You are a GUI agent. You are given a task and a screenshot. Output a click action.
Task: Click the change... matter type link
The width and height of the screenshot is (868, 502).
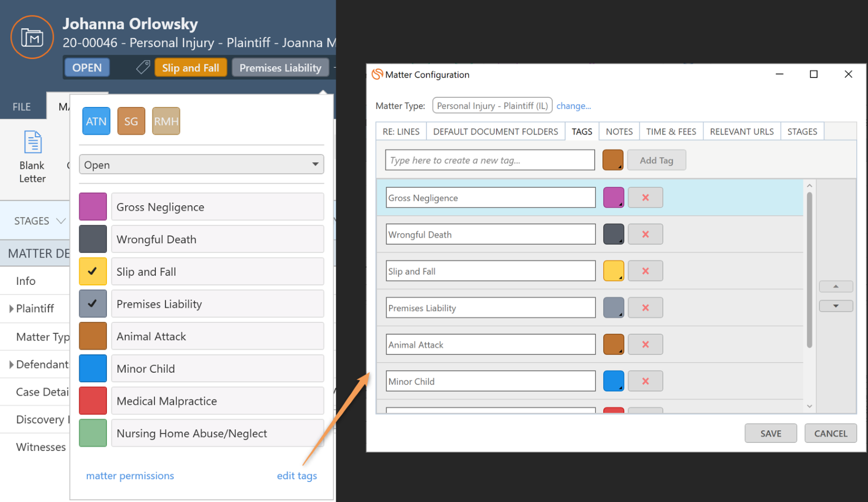click(x=573, y=106)
